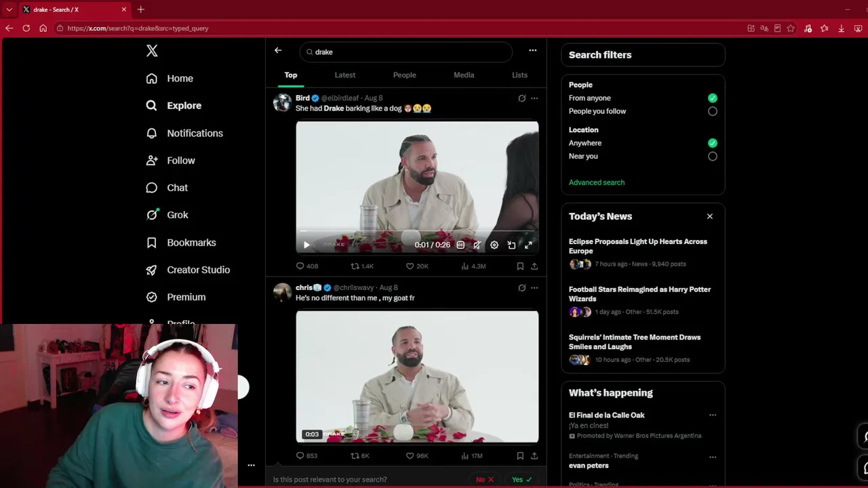Click the search box containing drake

pyautogui.click(x=406, y=52)
